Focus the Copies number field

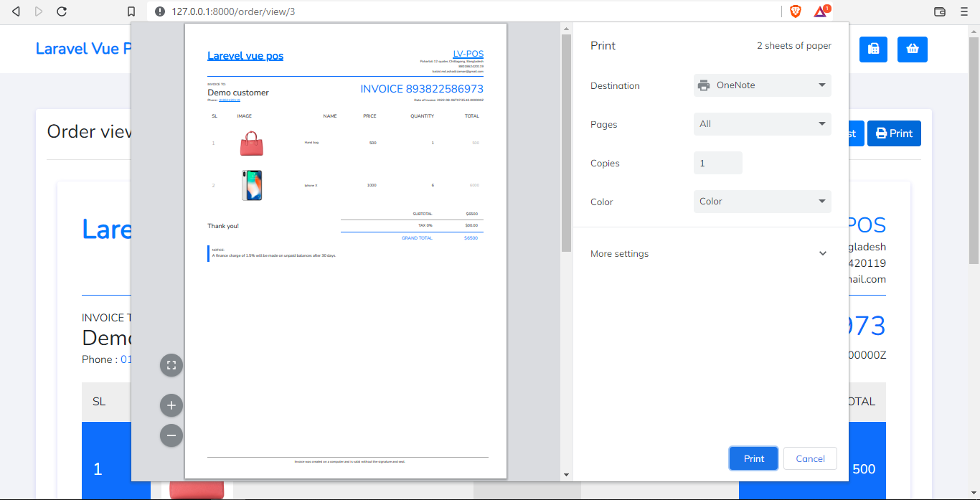718,163
